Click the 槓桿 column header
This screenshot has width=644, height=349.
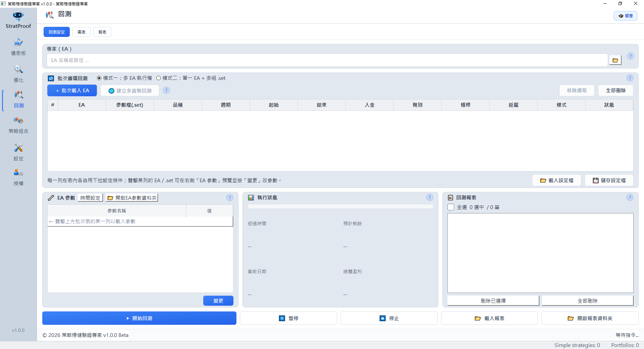[466, 105]
